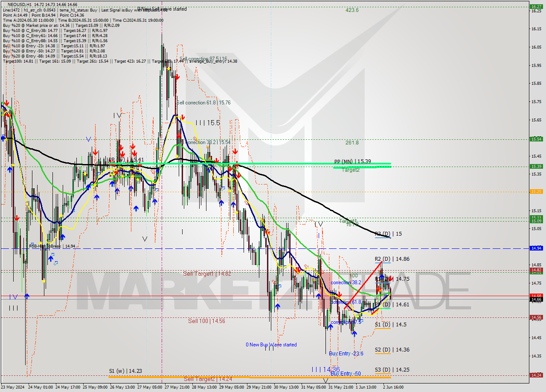Screen dimensions: 546x392
Task: Select the '261.8' Fibonacci level label
Action: pos(352,143)
